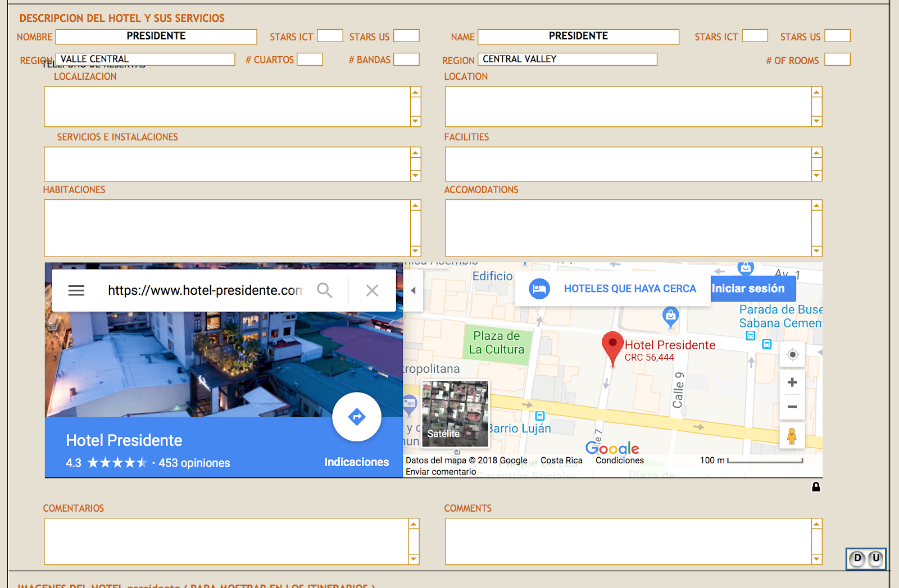Click the ACCOMODATIONS text area
The width and height of the screenshot is (899, 588).
tap(629, 228)
